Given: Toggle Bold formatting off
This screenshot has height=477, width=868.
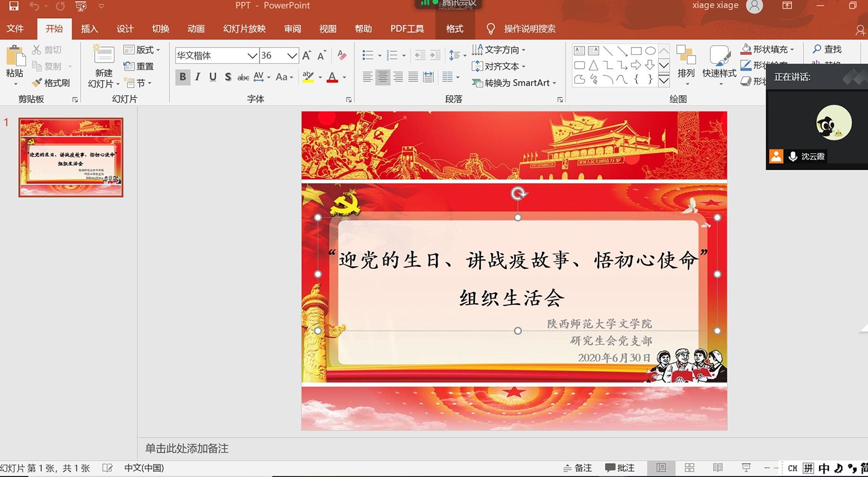Looking at the screenshot, I should (182, 77).
